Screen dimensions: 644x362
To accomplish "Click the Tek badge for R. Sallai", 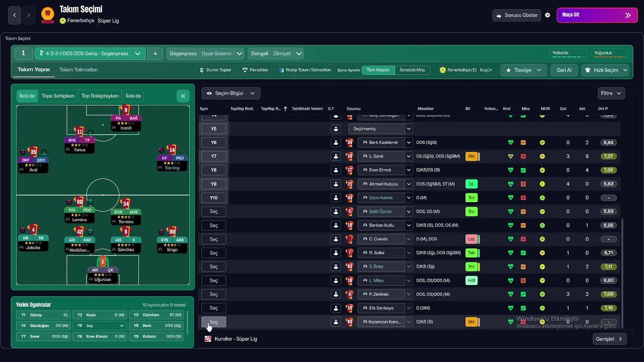I will (x=471, y=253).
